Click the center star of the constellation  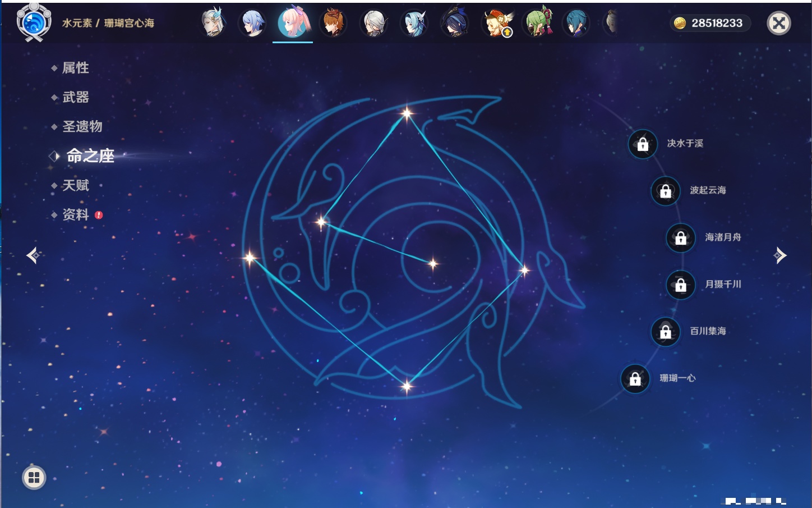pyautogui.click(x=433, y=263)
